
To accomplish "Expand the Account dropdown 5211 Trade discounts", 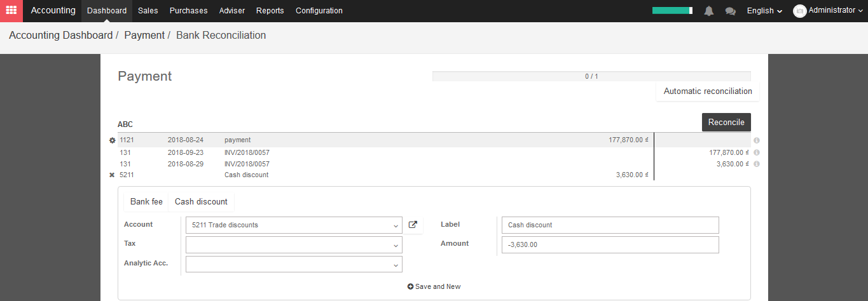I will coord(294,225).
